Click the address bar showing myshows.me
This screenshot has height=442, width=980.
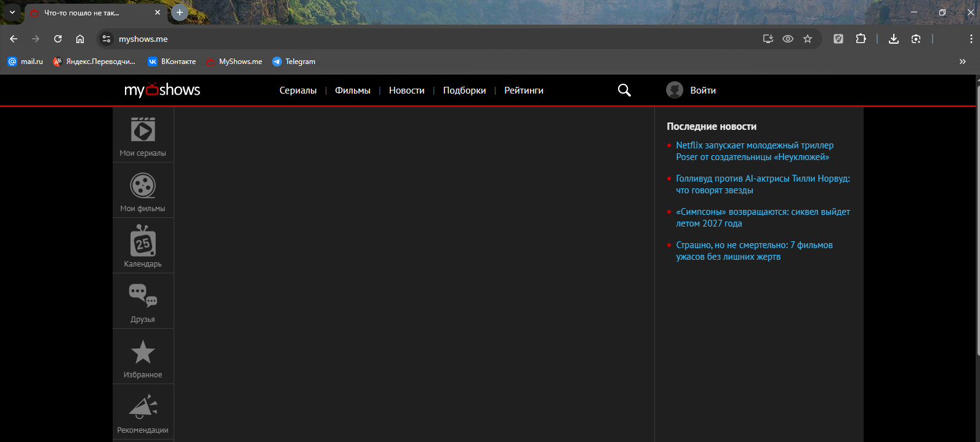tap(431, 39)
